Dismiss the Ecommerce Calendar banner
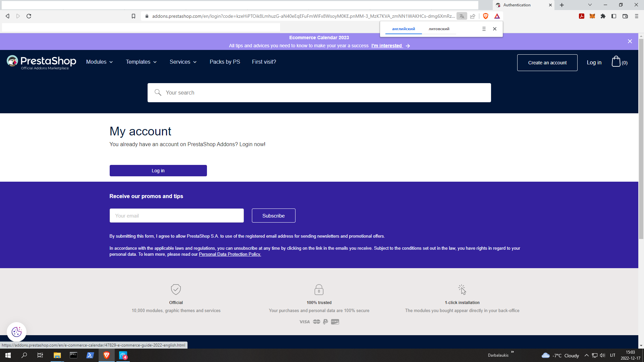The image size is (644, 362). [x=630, y=41]
